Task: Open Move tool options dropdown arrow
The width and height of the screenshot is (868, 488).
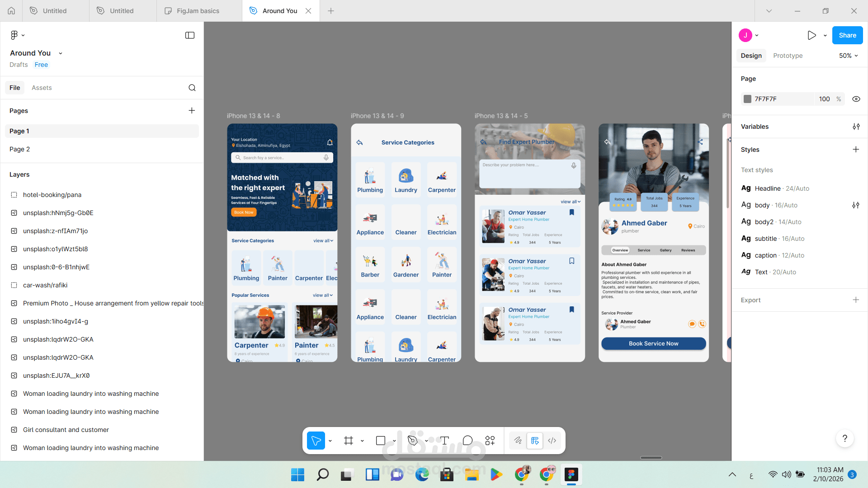Action: pyautogui.click(x=330, y=441)
